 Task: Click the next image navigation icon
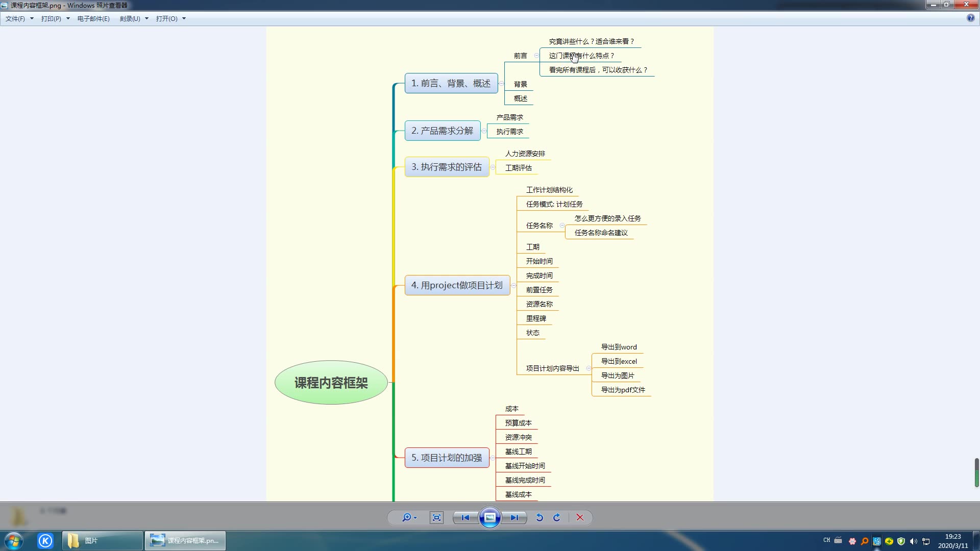[514, 517]
